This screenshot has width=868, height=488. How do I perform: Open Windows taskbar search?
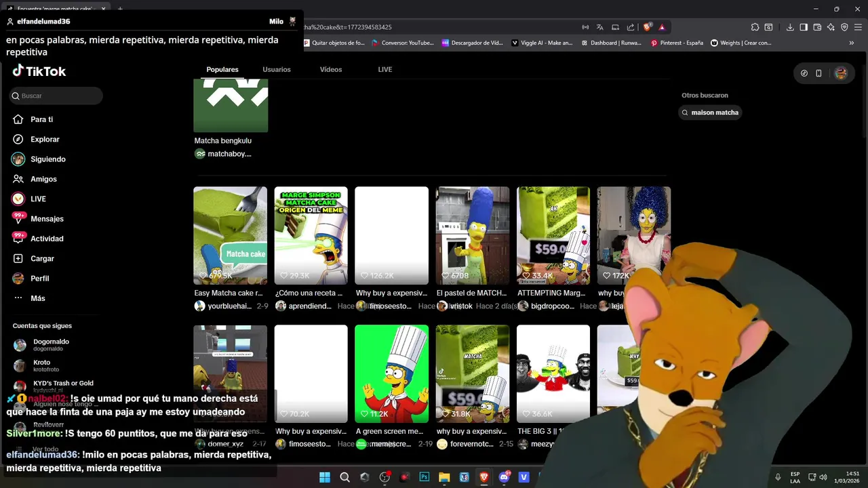pos(344,477)
